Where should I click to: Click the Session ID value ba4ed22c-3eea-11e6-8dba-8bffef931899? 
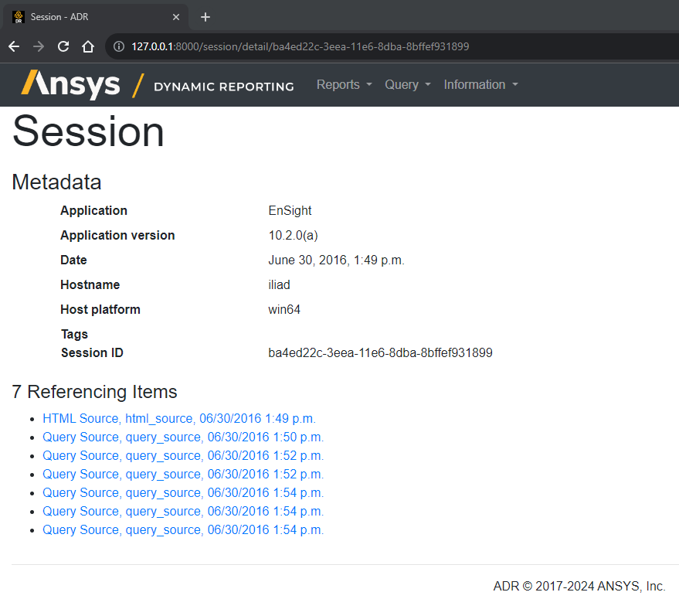(x=380, y=352)
